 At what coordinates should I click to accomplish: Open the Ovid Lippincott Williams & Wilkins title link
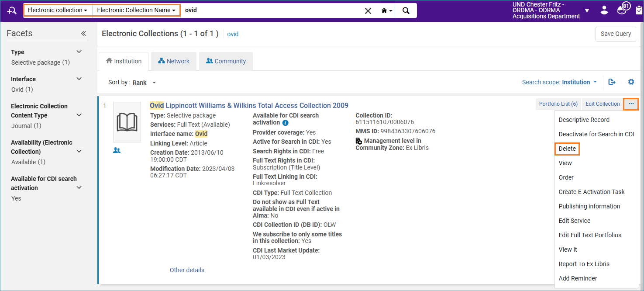pos(249,105)
